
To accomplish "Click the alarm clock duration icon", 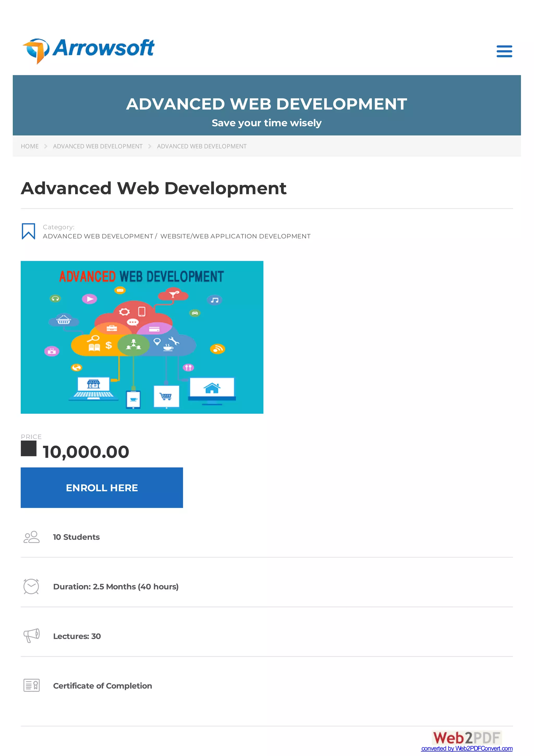I will pos(31,586).
